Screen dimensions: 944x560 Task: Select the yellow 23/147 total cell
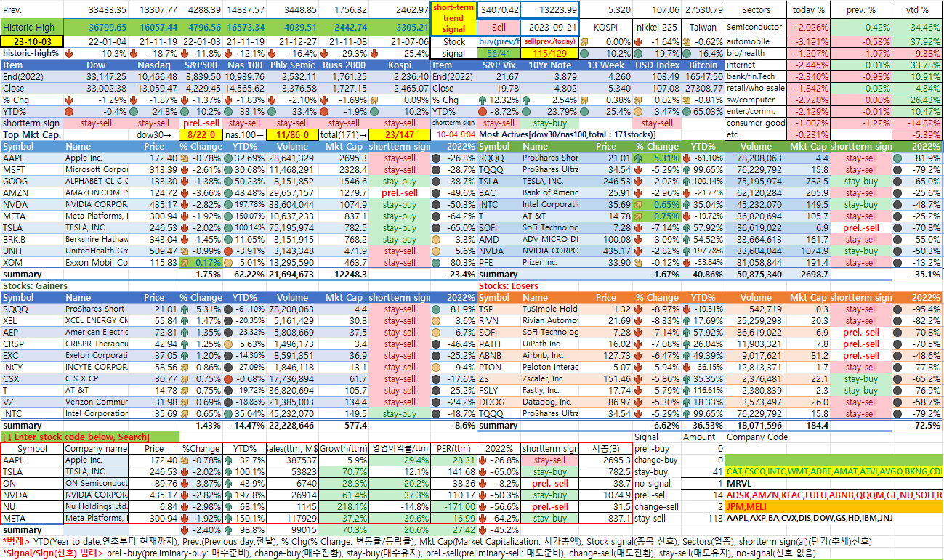pyautogui.click(x=399, y=134)
